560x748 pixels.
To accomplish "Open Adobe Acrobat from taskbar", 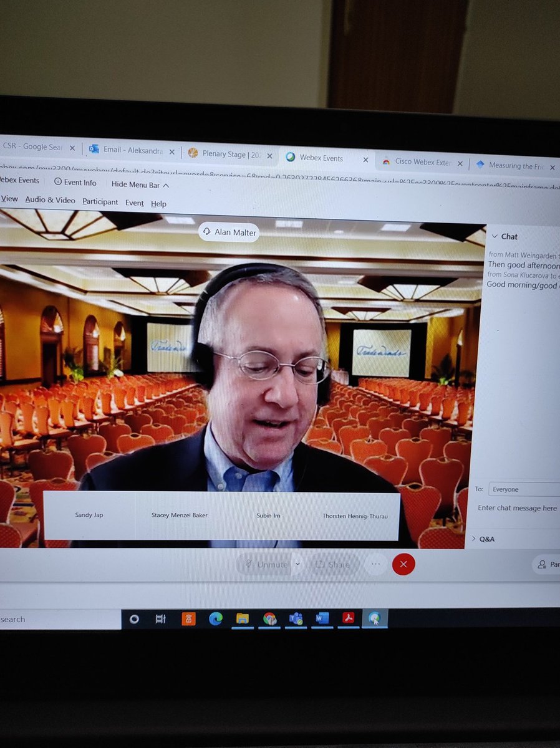I will pos(347,618).
